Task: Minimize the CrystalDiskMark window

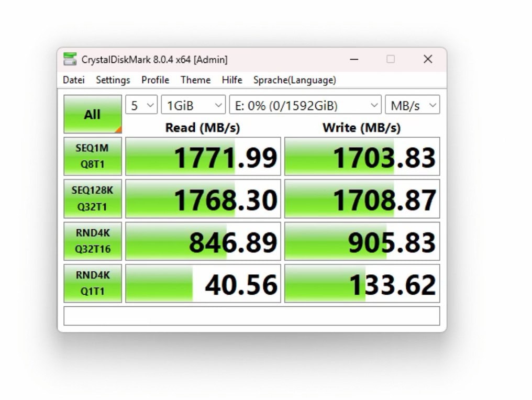Action: click(353, 59)
